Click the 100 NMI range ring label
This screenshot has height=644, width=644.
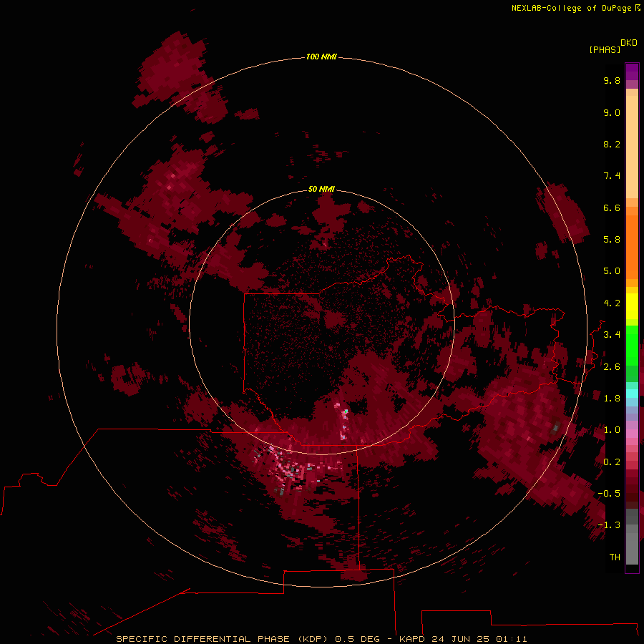[x=321, y=57]
